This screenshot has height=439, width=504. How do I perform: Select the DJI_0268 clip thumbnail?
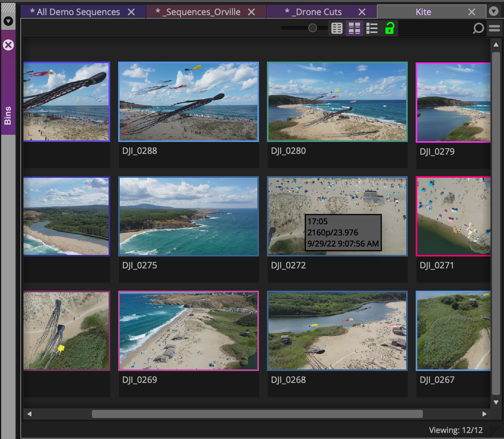(337, 331)
